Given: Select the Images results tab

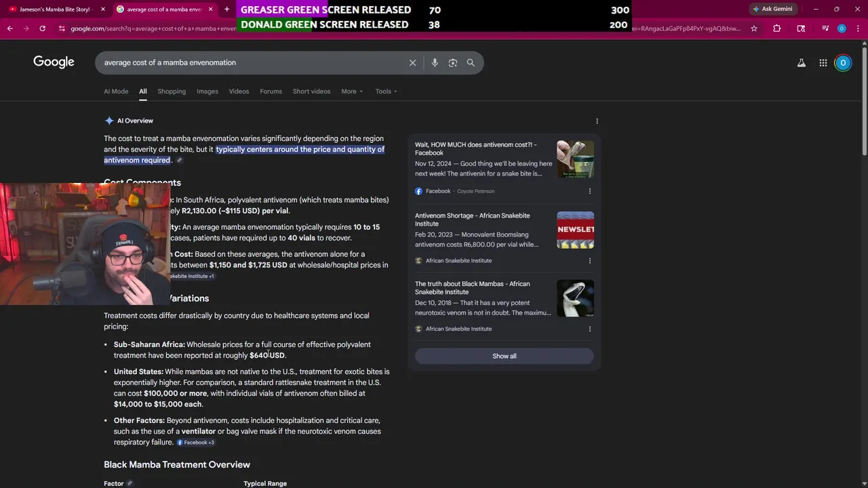Looking at the screenshot, I should point(208,91).
